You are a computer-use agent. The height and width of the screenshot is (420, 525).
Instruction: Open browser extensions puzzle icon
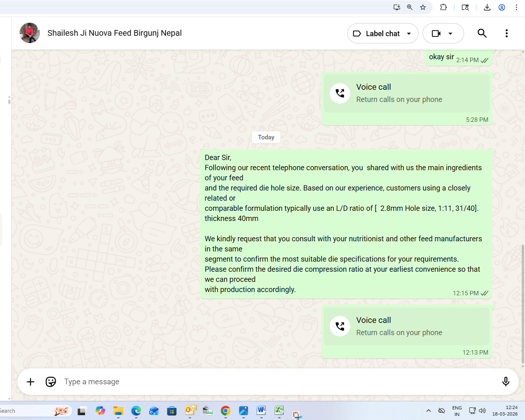pyautogui.click(x=444, y=7)
